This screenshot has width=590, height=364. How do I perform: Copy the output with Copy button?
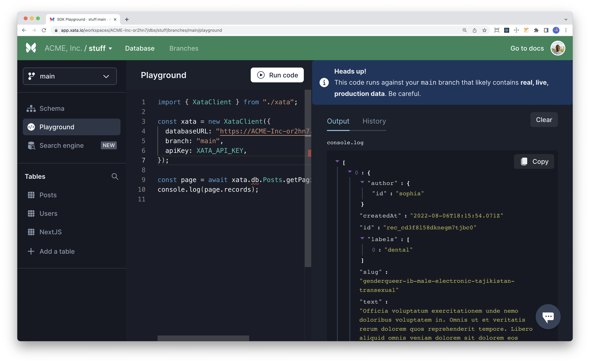coord(534,161)
